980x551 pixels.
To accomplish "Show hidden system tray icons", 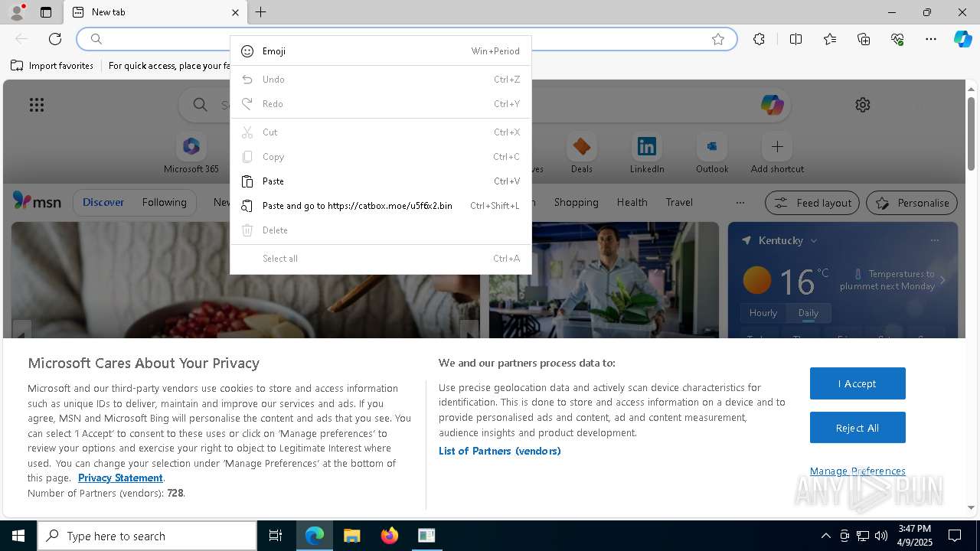I will (825, 536).
